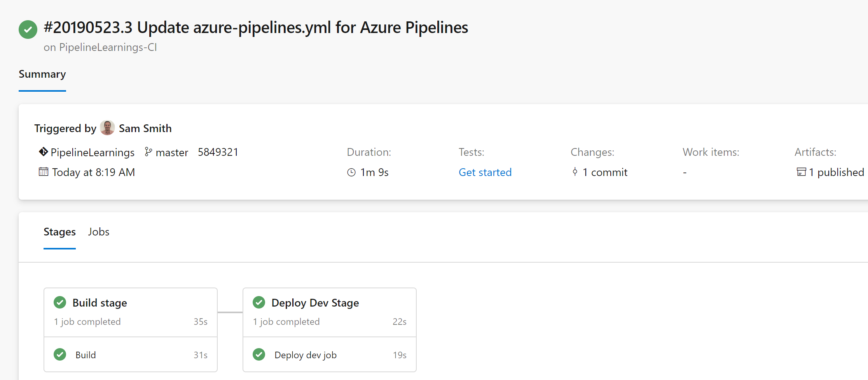Click the Deploy Dev Stage green check icon

click(x=259, y=302)
